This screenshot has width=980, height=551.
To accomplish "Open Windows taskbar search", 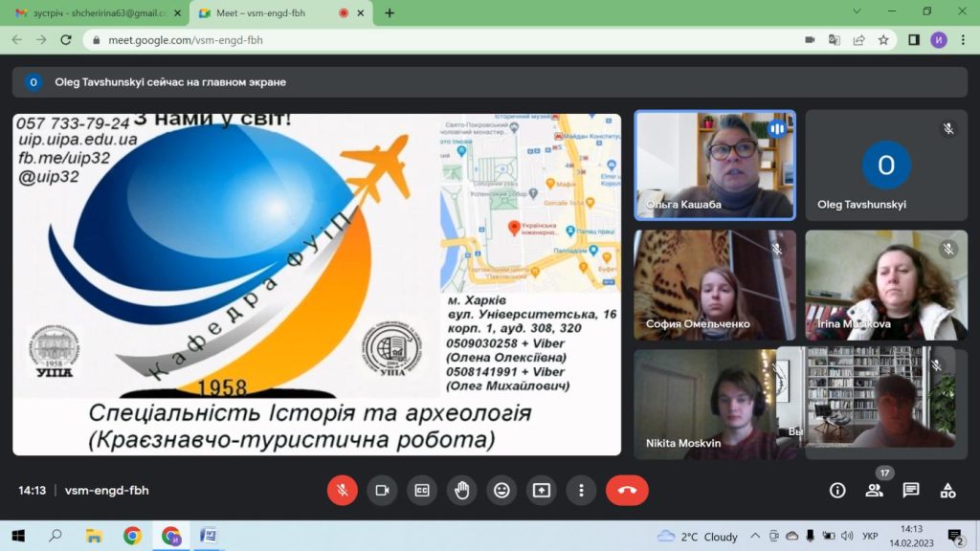I will click(x=56, y=536).
